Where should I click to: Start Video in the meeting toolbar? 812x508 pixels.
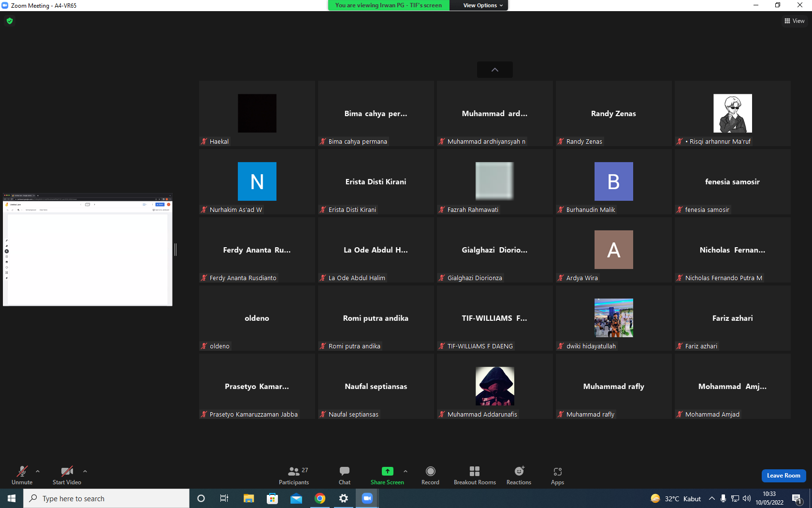tap(67, 476)
